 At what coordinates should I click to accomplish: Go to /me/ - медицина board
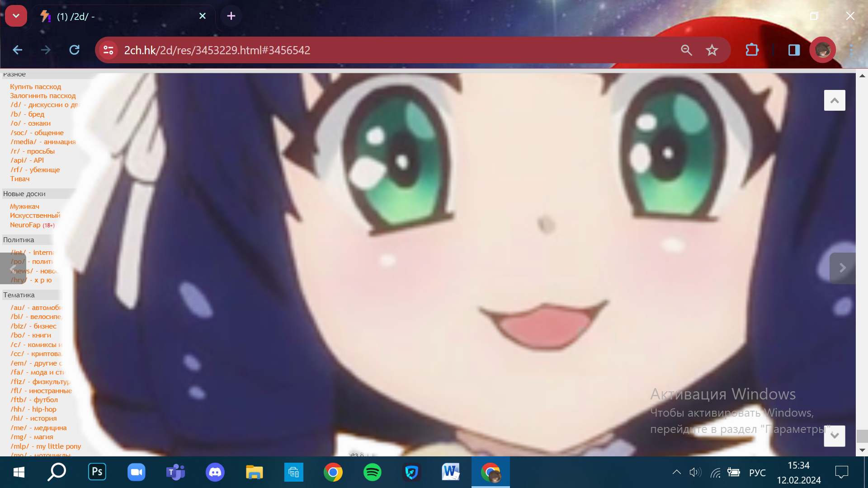(x=38, y=427)
